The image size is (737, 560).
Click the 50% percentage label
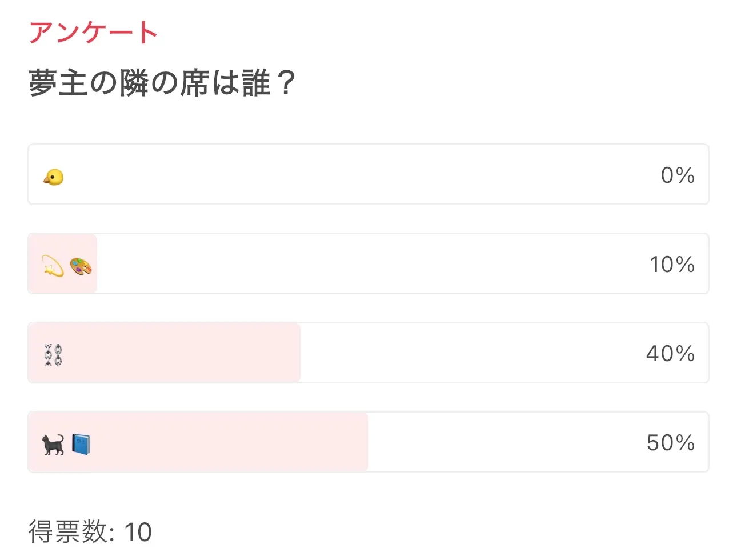[x=671, y=442]
